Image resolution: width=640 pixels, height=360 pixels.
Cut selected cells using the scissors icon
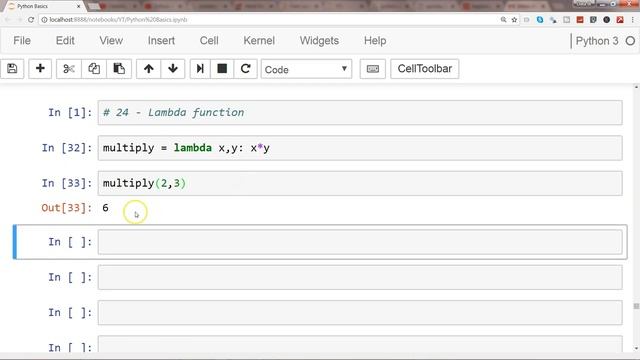point(69,69)
